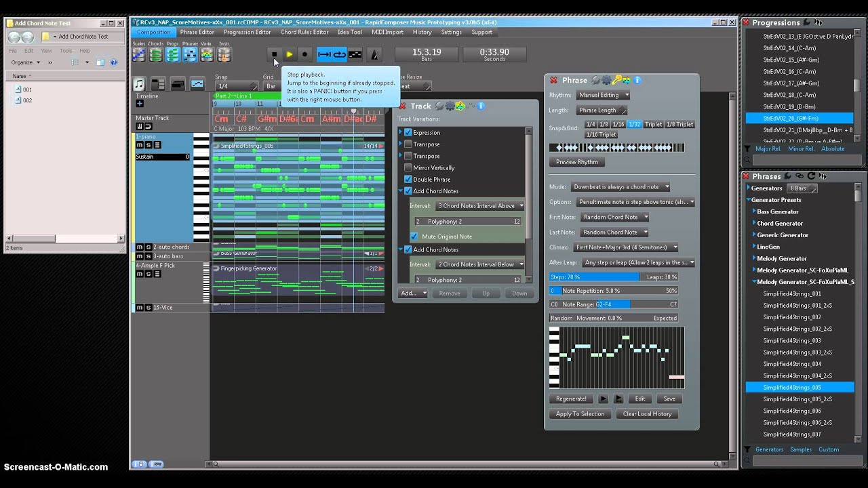
Task: Open the Variations browser icon
Action: tap(207, 54)
